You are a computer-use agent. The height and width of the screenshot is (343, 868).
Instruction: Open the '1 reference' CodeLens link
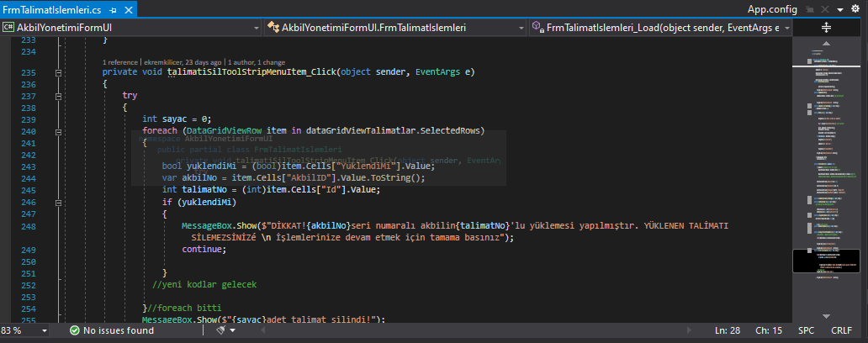coord(120,62)
